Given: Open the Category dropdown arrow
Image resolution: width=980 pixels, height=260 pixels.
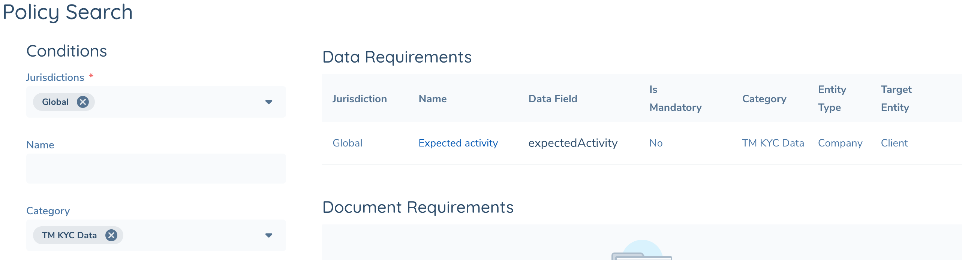Looking at the screenshot, I should [x=268, y=235].
